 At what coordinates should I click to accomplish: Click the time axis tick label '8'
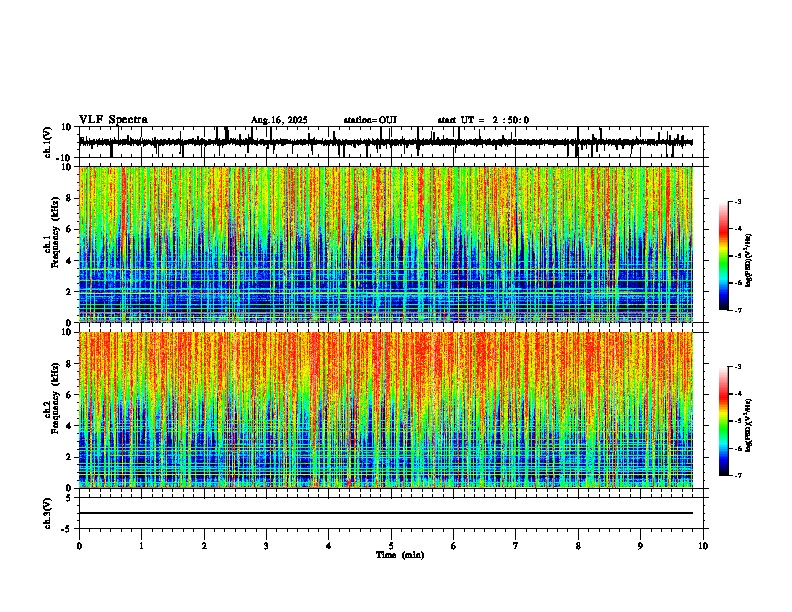click(x=578, y=546)
